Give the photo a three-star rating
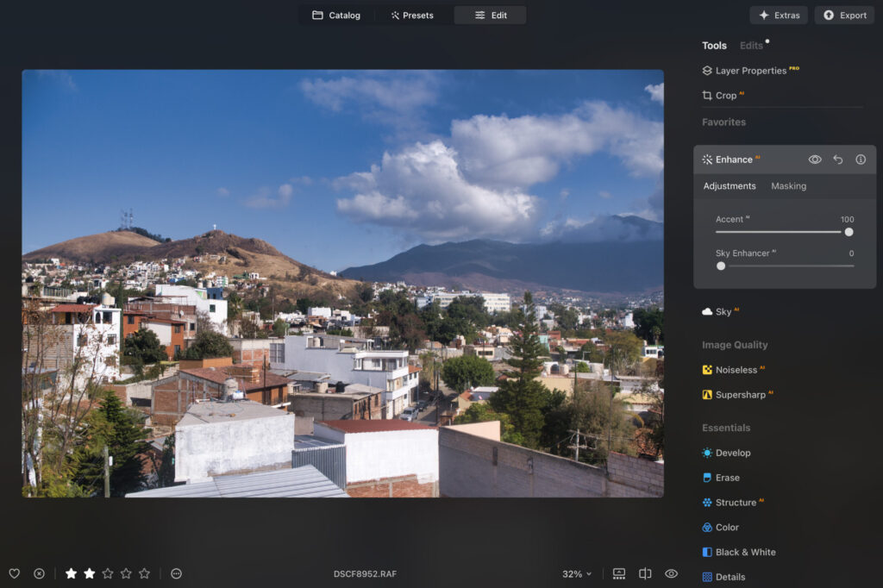The height and width of the screenshot is (588, 883). (x=108, y=572)
